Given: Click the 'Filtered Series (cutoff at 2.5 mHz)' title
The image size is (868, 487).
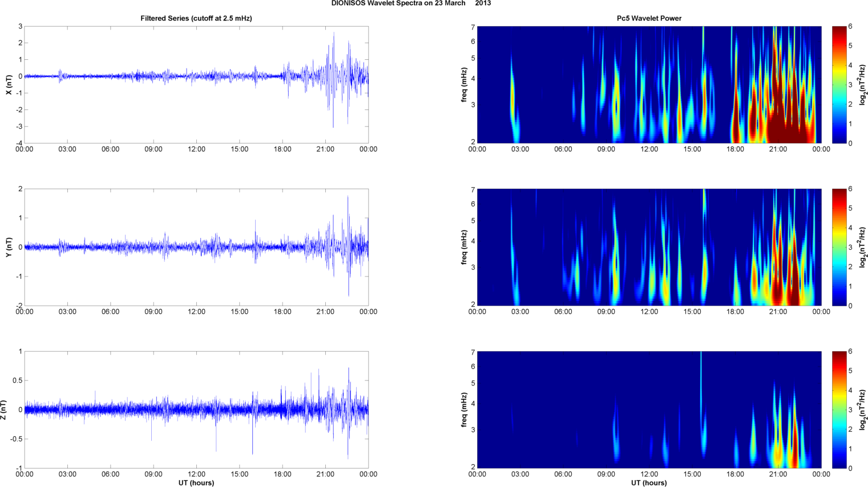Looking at the screenshot, I should coord(196,18).
